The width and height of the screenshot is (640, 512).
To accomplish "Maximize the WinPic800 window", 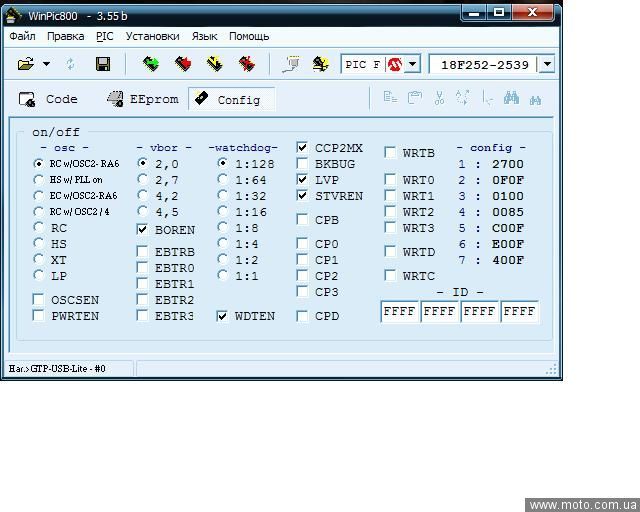I will 499,12.
